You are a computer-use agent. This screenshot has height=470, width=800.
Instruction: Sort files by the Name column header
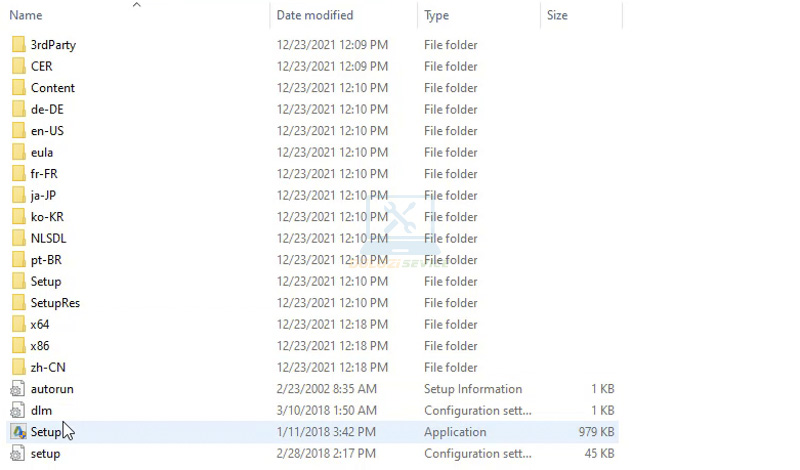click(26, 16)
